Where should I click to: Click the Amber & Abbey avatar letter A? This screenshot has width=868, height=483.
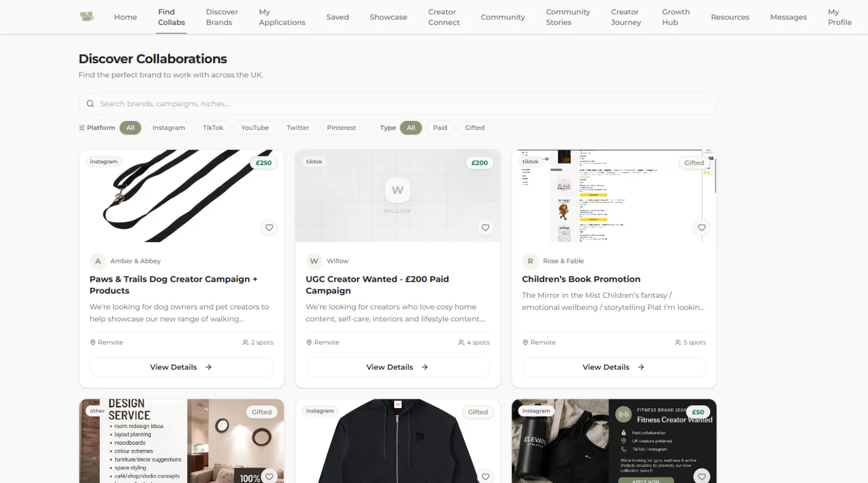(x=98, y=261)
